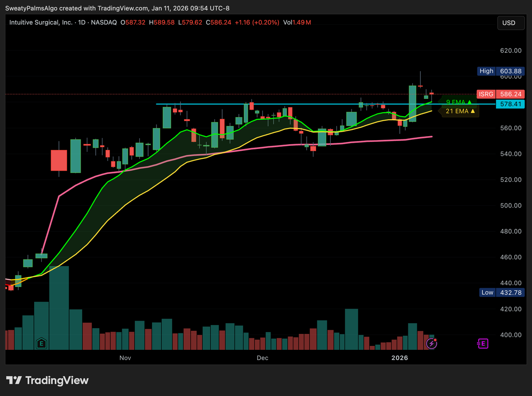Screen dimensions: 532x396
Task: Click the 620.00 price axis label
Action: click(510, 51)
